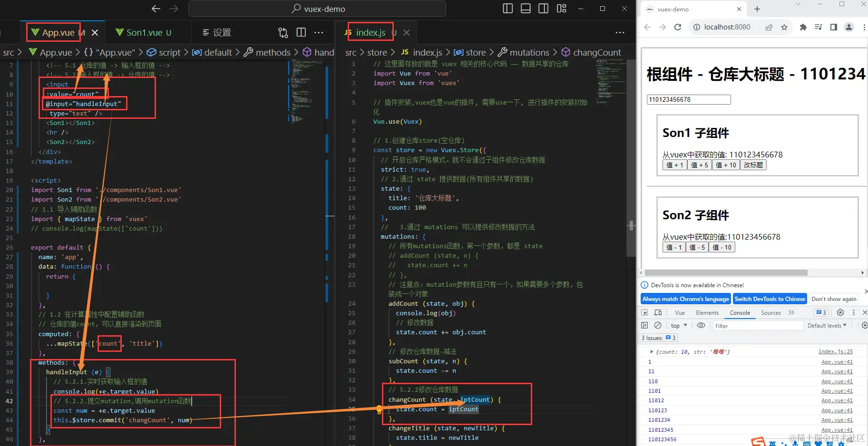Toggle DevTools device toolbar
This screenshot has height=446, width=868.
[658, 312]
